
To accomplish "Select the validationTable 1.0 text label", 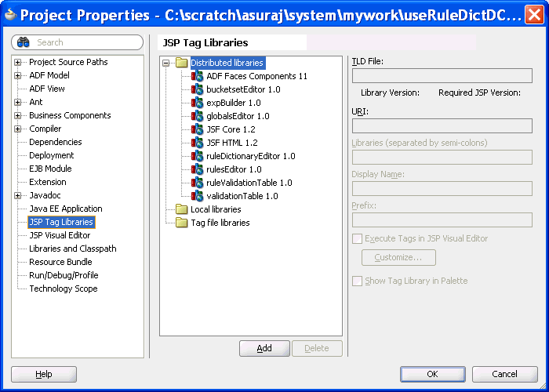I will coord(242,196).
